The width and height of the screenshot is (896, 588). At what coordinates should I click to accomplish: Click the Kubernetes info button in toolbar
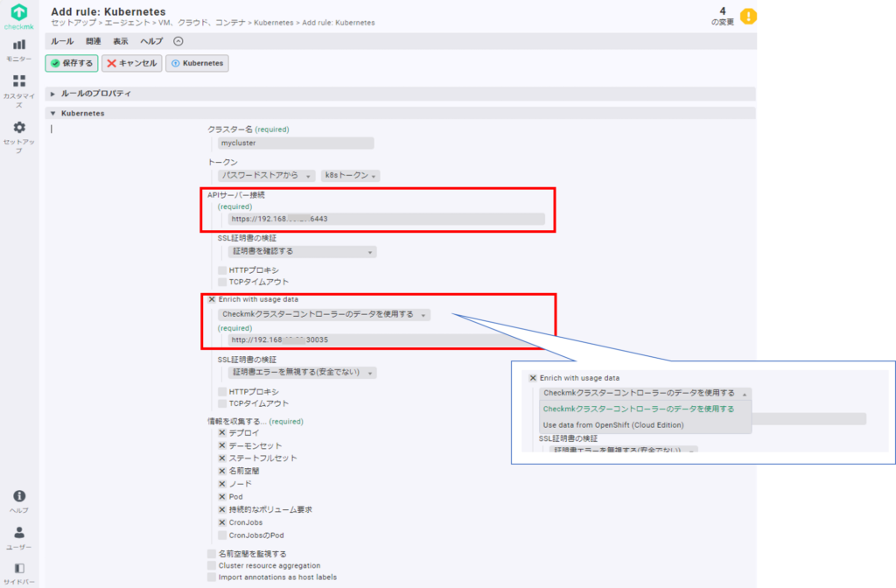pyautogui.click(x=197, y=63)
